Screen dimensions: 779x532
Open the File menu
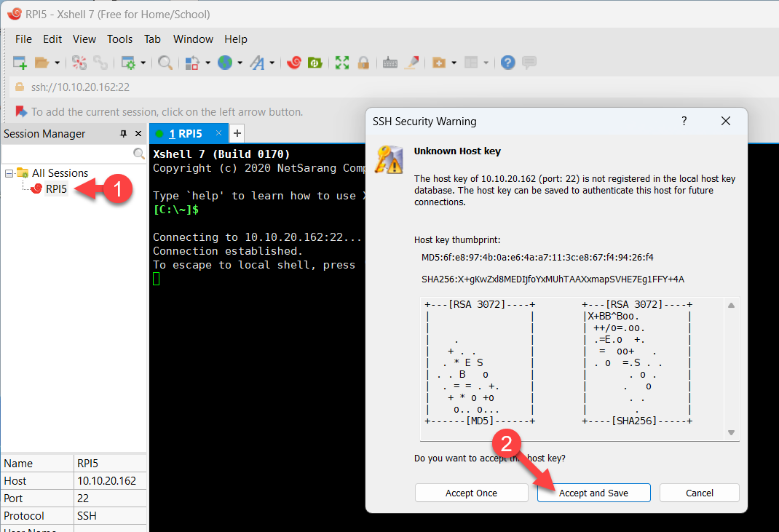(x=23, y=39)
